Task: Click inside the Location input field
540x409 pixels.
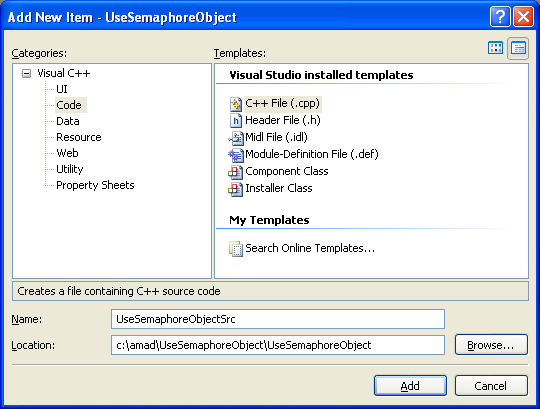Action: coord(278,345)
